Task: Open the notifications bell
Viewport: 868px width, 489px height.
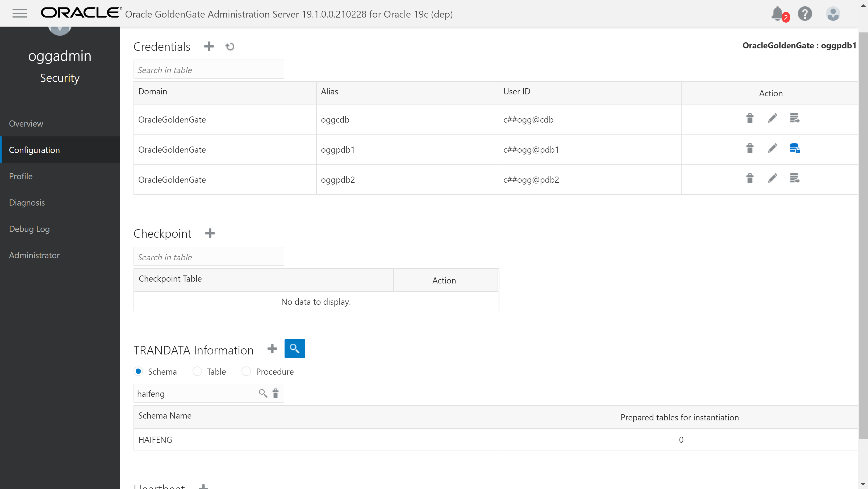Action: 777,14
